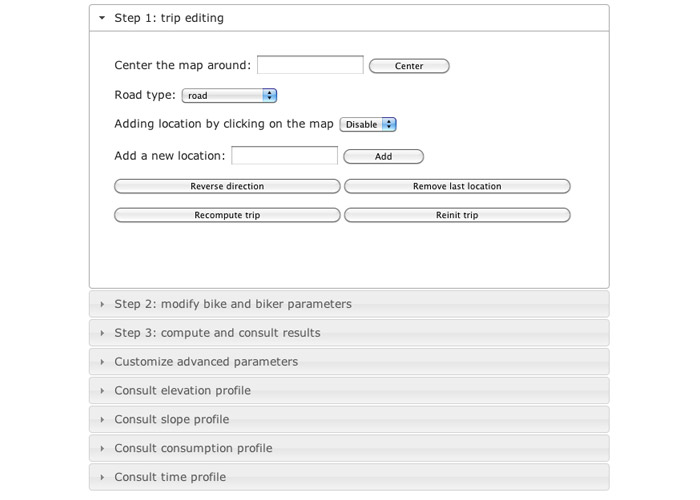
Task: Click Reinit trip button
Action: [457, 215]
